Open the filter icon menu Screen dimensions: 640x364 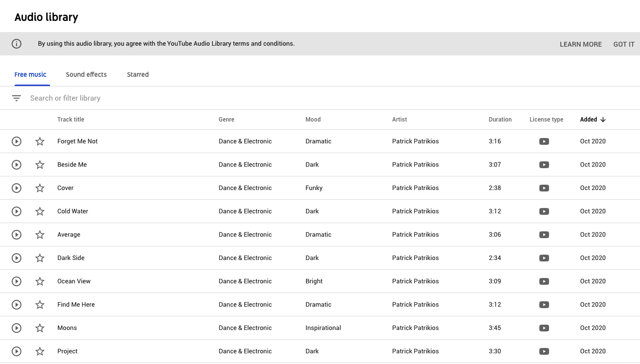pos(17,98)
